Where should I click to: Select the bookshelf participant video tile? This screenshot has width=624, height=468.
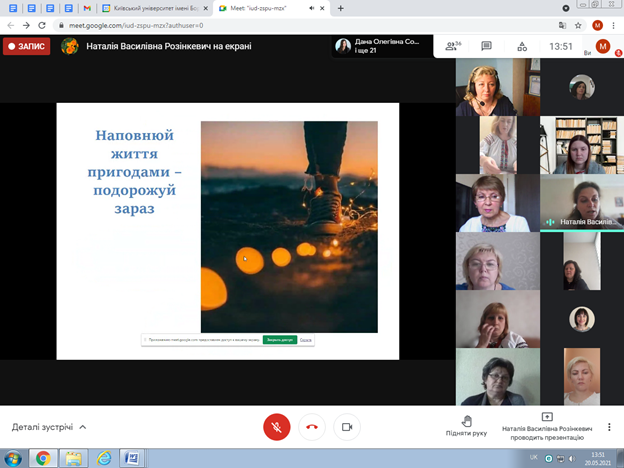tap(582, 145)
